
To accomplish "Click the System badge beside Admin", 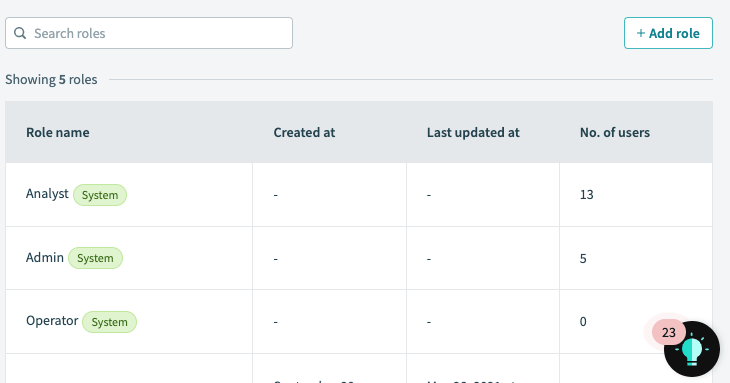I will coord(95,258).
